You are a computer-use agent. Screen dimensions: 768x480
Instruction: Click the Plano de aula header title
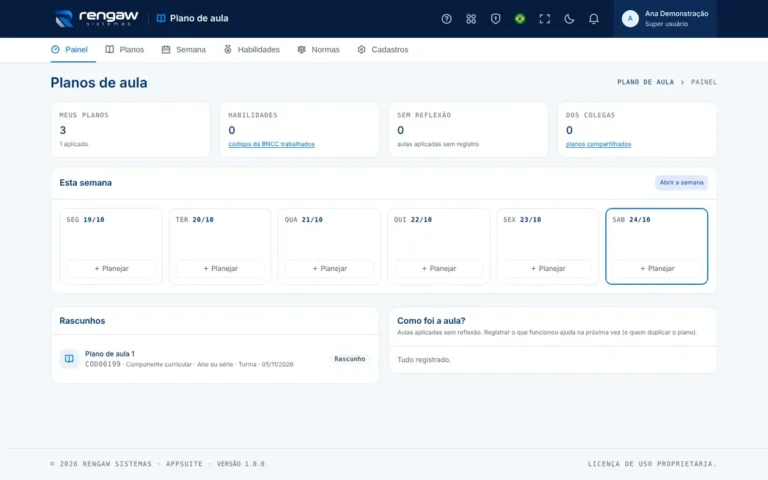(x=199, y=19)
